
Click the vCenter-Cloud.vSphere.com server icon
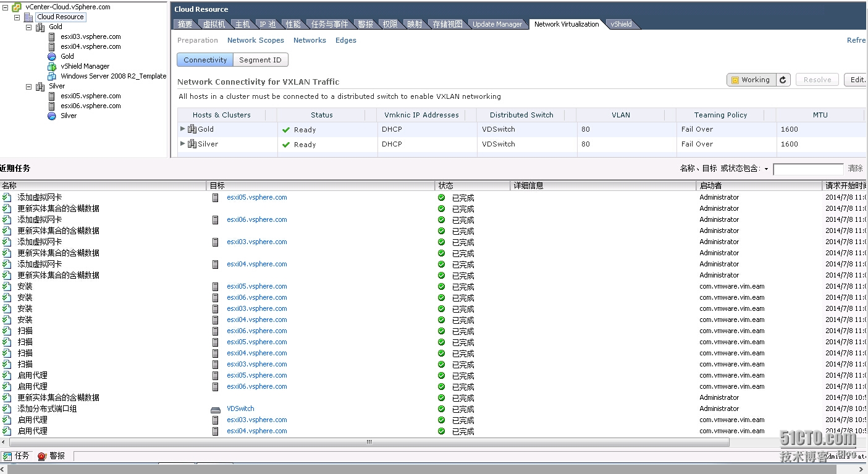[17, 7]
